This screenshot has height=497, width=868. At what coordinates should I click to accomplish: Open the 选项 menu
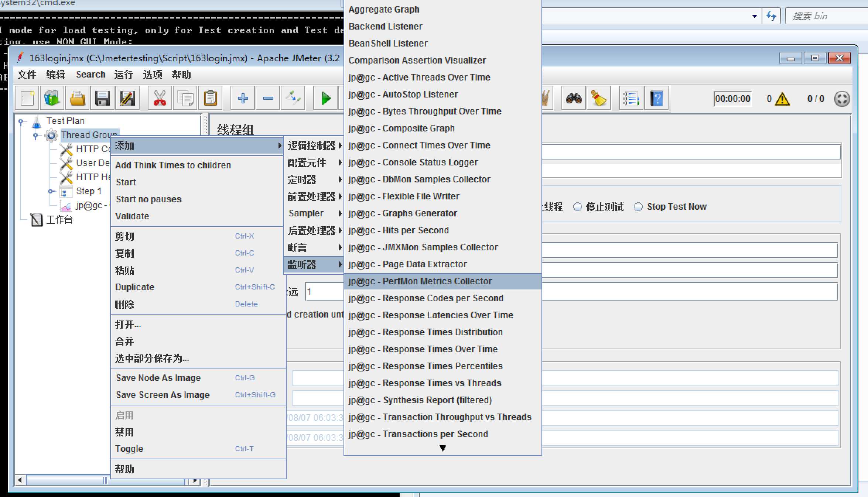click(153, 75)
